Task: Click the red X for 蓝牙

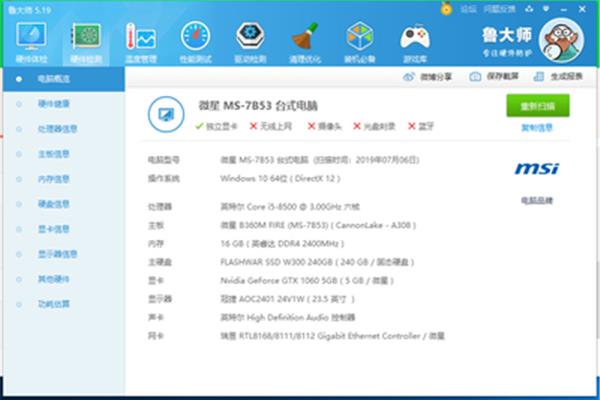Action: 412,126
